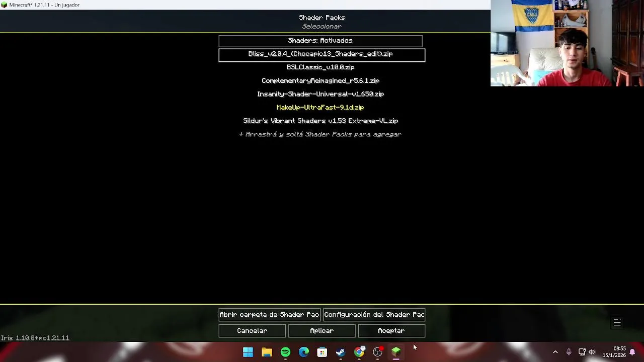Open Steam from the taskbar
The height and width of the screenshot is (362, 644).
[x=341, y=352]
